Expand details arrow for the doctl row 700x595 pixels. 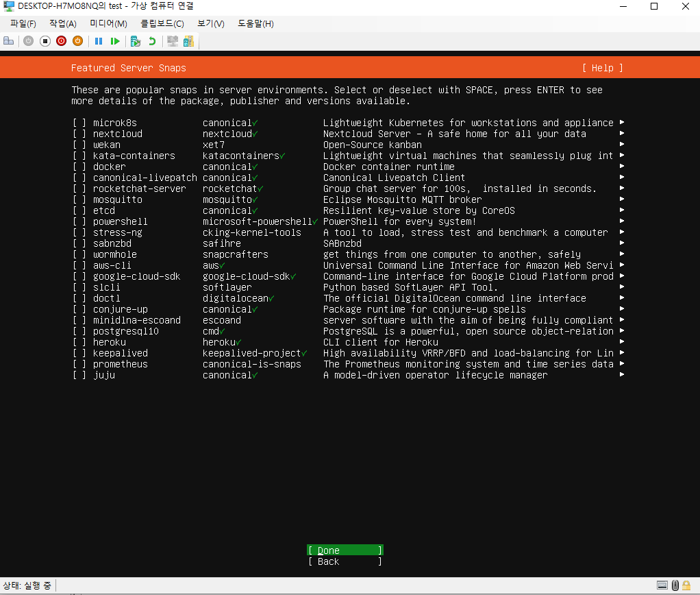point(622,297)
